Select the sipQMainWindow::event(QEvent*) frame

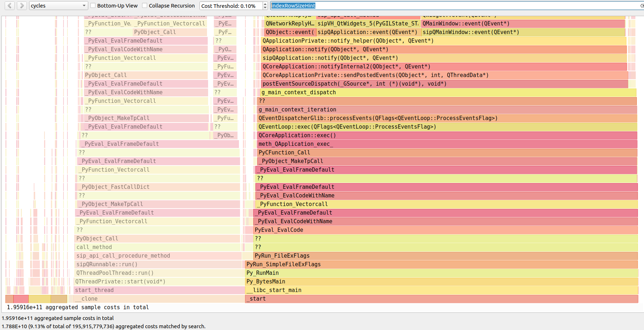coord(523,32)
